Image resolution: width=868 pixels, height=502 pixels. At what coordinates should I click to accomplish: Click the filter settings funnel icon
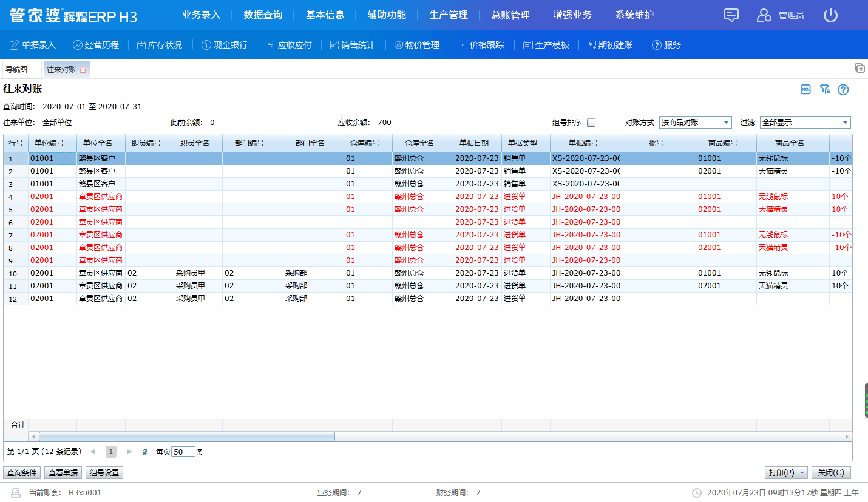(x=824, y=90)
